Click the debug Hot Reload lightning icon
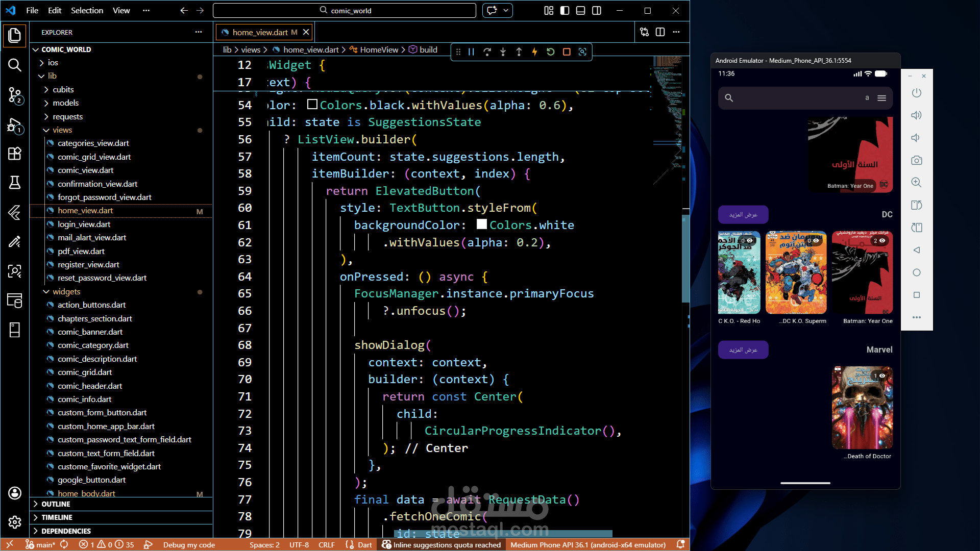Image resolution: width=980 pixels, height=551 pixels. point(534,52)
